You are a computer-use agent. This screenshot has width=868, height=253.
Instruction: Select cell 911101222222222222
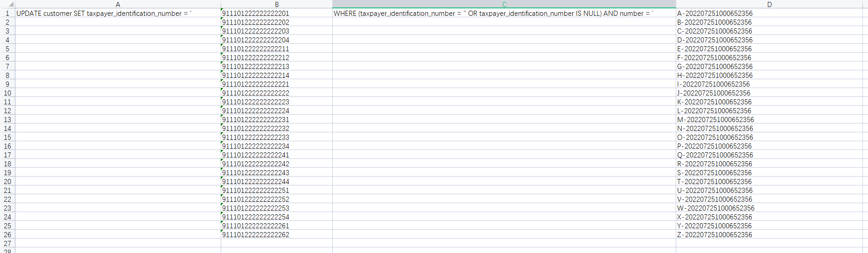tap(277, 93)
